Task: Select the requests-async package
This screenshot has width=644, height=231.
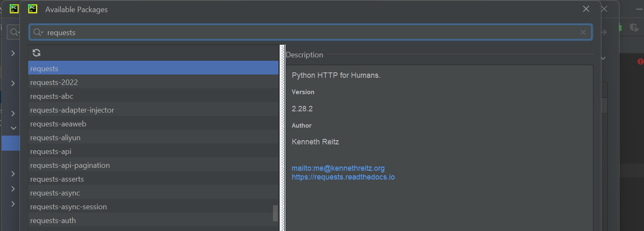Action: tap(153, 192)
